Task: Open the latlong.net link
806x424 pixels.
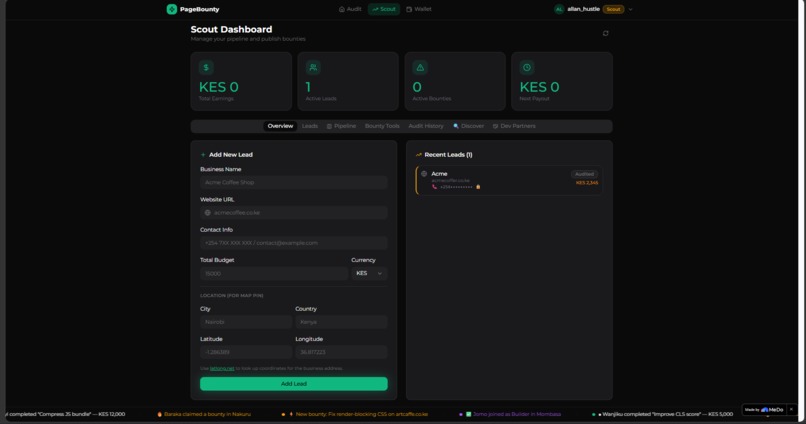Action: pos(222,368)
